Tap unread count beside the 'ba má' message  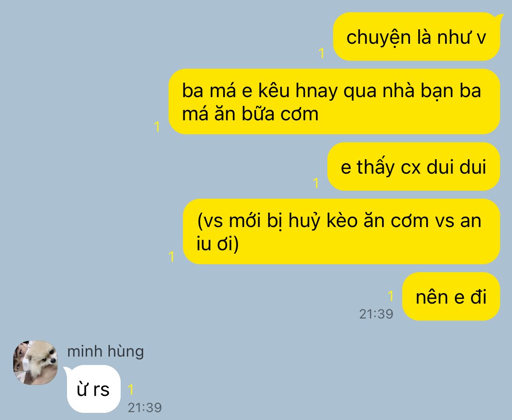[157, 126]
